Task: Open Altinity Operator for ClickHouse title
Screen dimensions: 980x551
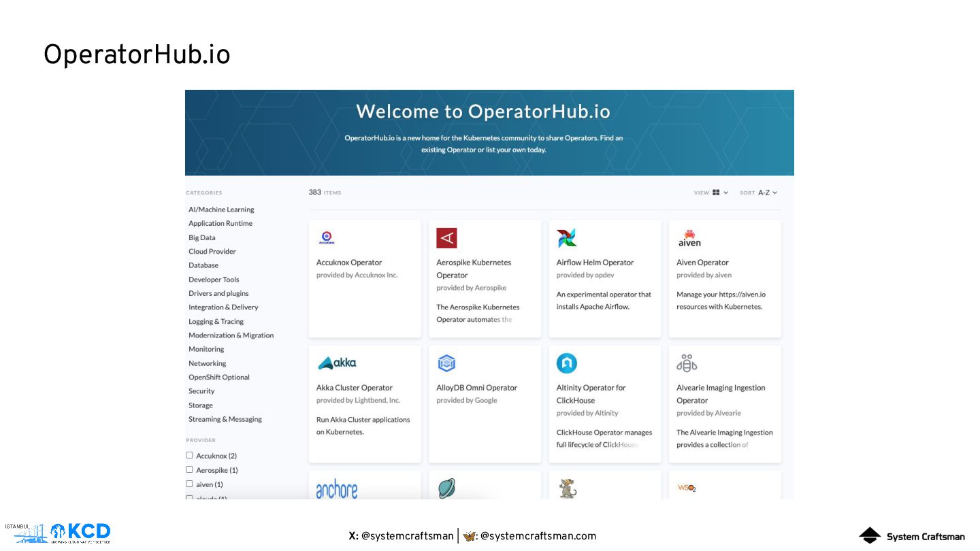Action: tap(591, 394)
